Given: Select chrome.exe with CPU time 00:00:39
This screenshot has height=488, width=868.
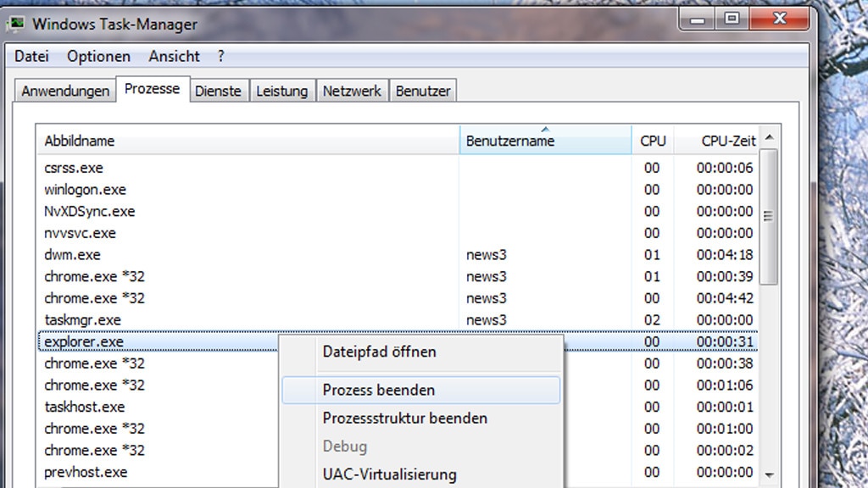Looking at the screenshot, I should click(398, 277).
